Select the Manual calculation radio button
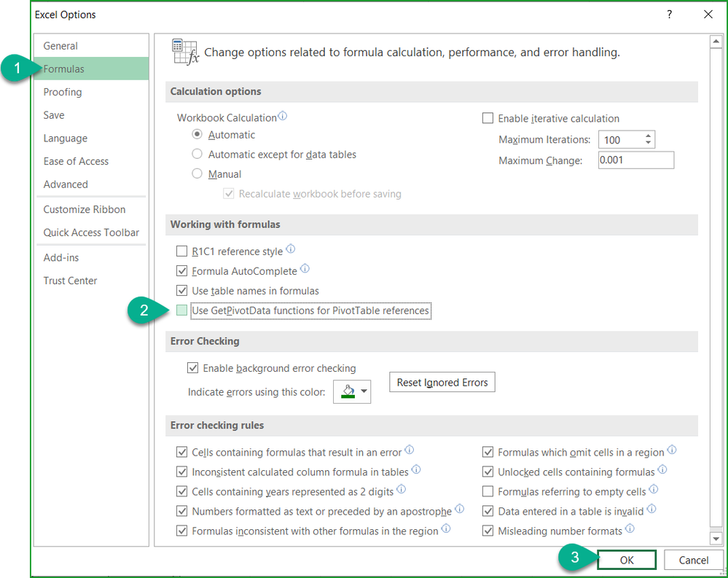The width and height of the screenshot is (728, 578). (x=197, y=174)
